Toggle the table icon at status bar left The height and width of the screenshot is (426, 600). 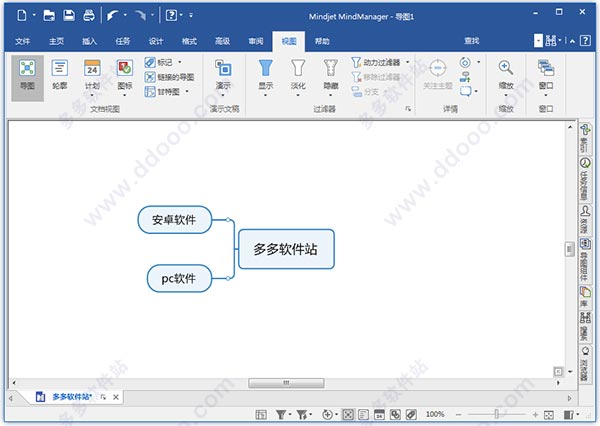pos(261,415)
